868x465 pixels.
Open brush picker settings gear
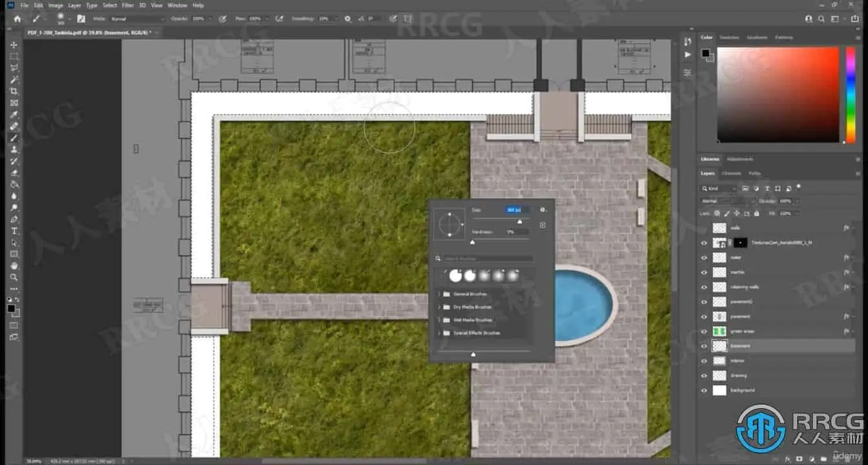(x=543, y=210)
